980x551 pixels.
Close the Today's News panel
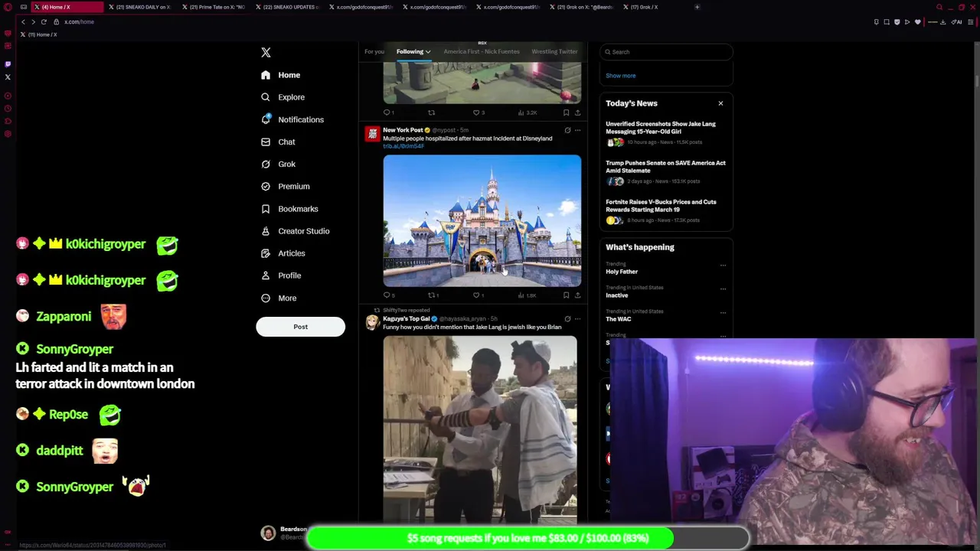pyautogui.click(x=720, y=103)
